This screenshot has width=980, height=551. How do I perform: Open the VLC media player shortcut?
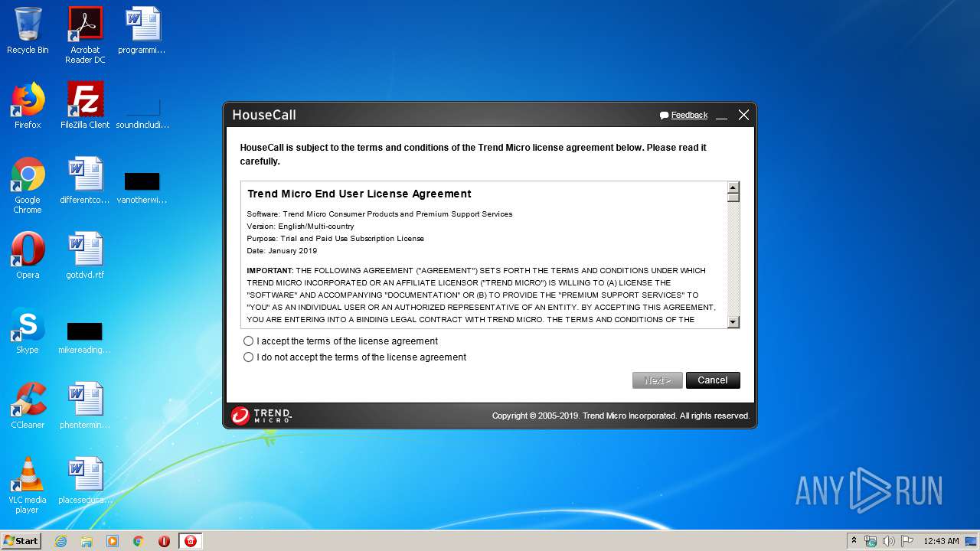click(x=28, y=485)
